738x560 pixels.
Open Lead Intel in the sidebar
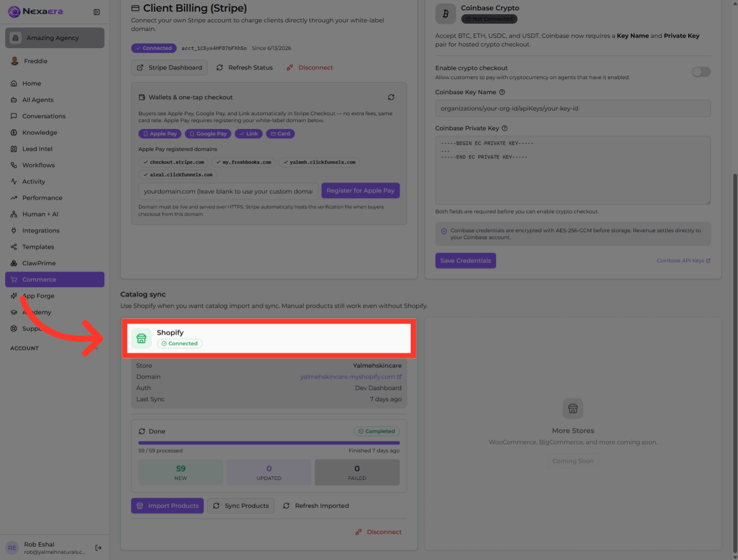(55, 149)
